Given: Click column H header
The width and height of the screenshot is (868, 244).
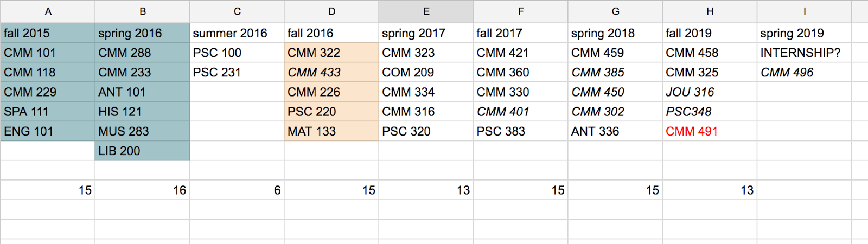Looking at the screenshot, I should (x=710, y=11).
